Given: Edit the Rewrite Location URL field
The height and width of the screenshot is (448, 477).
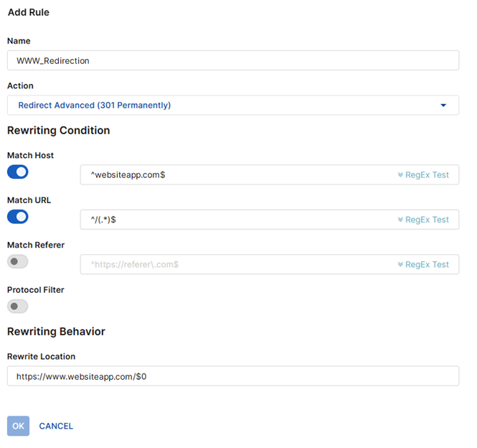Looking at the screenshot, I should (x=233, y=376).
